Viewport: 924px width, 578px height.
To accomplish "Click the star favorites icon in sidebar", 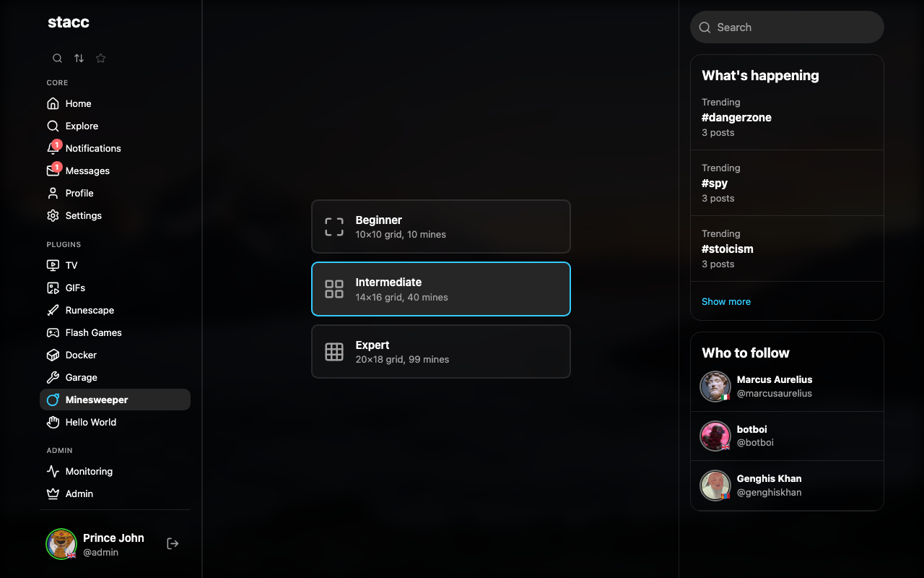I will (x=101, y=59).
